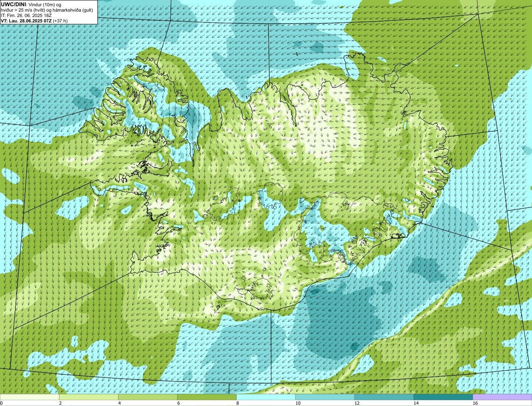
Task: Click the '6' tick label on the scale
Action: [178, 403]
